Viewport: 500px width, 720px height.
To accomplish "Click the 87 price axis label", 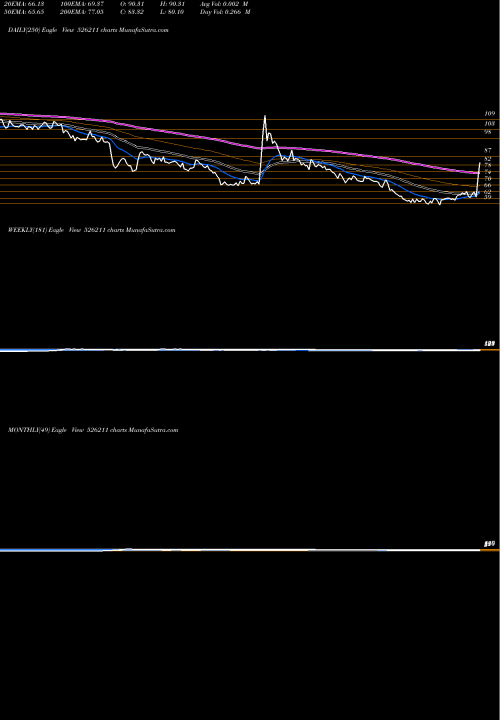I will [488, 150].
